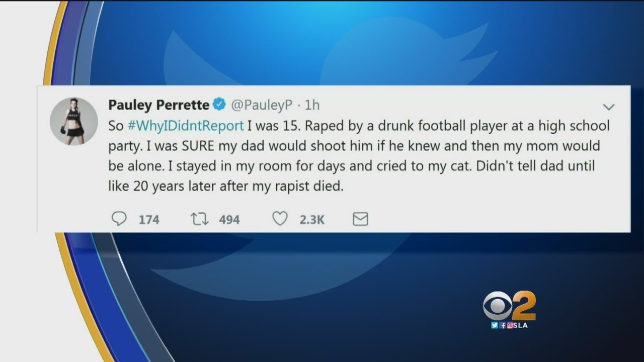Click the envelope direct message icon

[x=360, y=219]
